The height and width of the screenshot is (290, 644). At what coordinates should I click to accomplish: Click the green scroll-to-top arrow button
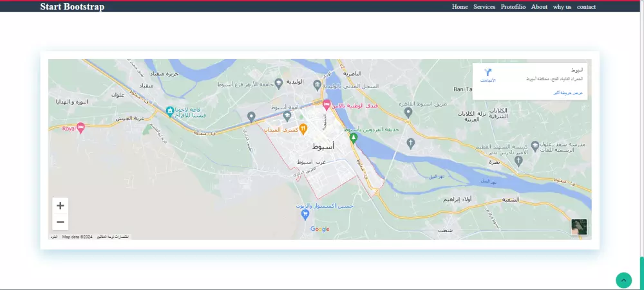coord(623,280)
